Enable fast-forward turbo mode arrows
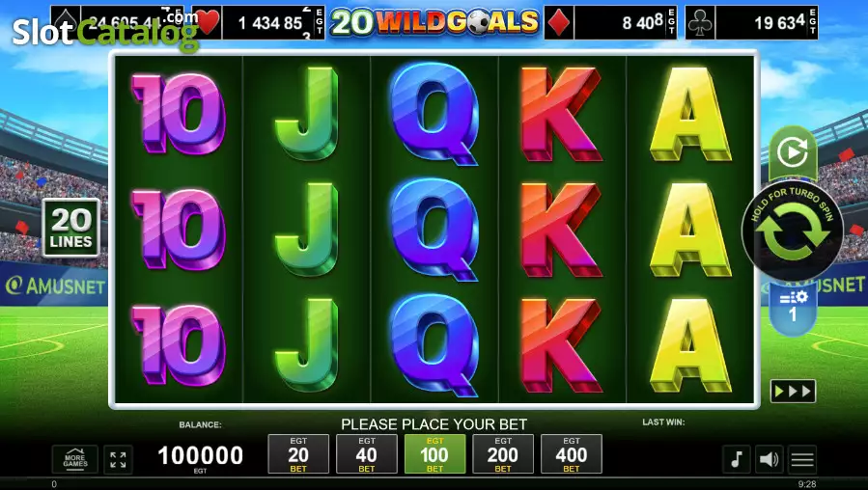Viewport: 868px width, 490px height. point(793,392)
